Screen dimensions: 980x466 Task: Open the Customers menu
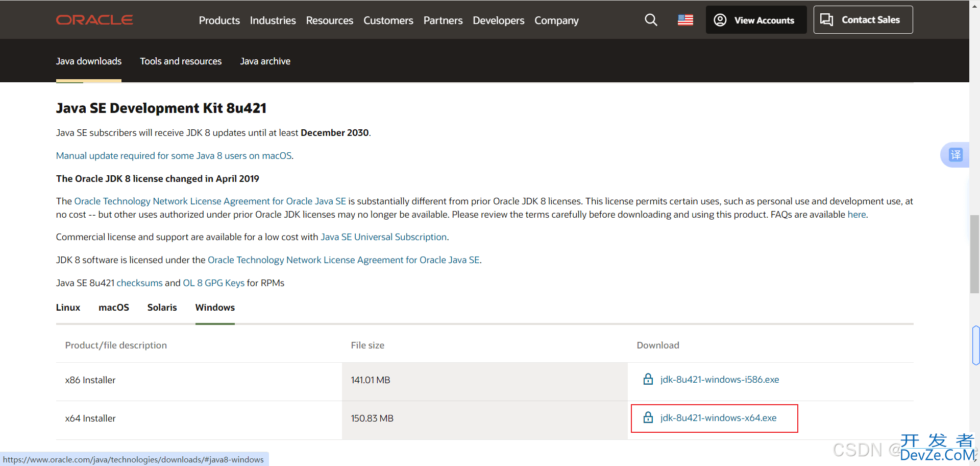388,20
